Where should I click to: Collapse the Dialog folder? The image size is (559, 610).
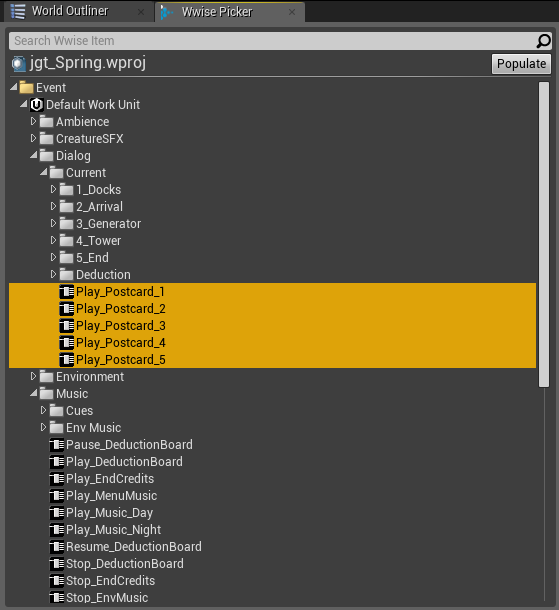[34, 156]
